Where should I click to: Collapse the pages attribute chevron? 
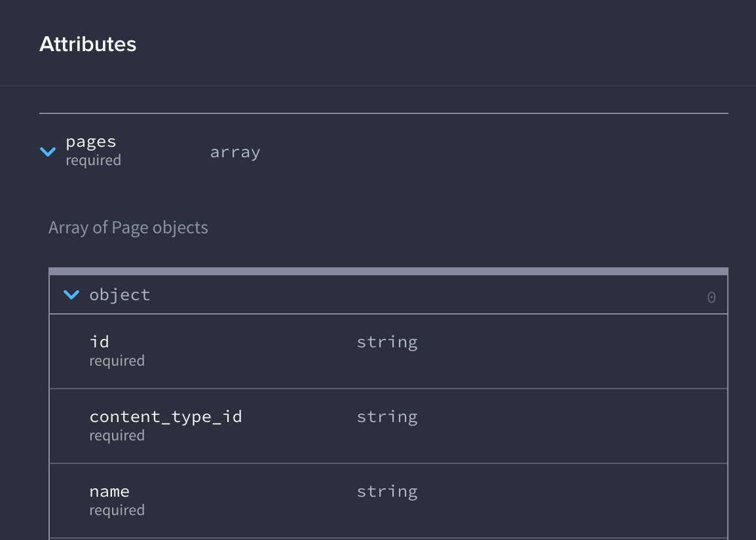click(48, 152)
